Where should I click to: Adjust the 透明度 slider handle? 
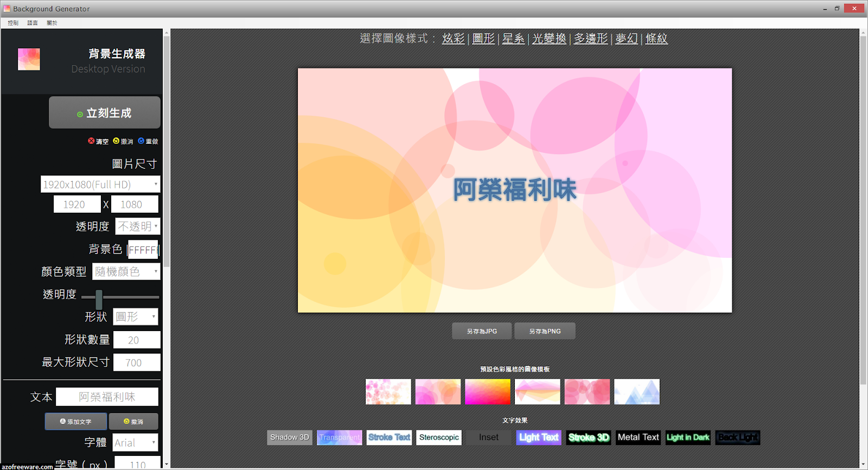[99, 300]
